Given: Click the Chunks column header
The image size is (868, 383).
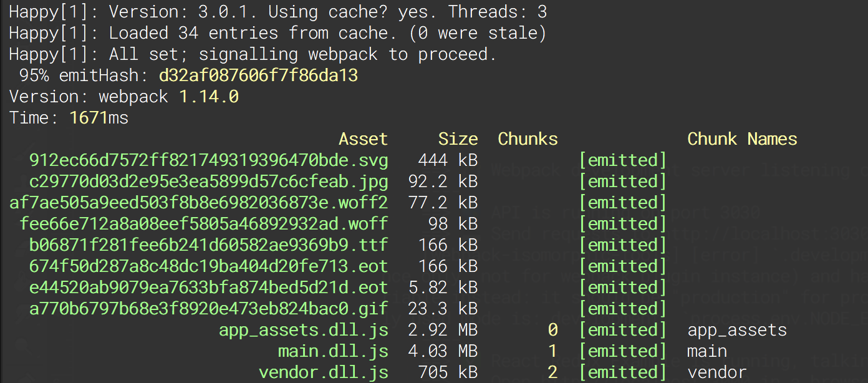Looking at the screenshot, I should (528, 139).
